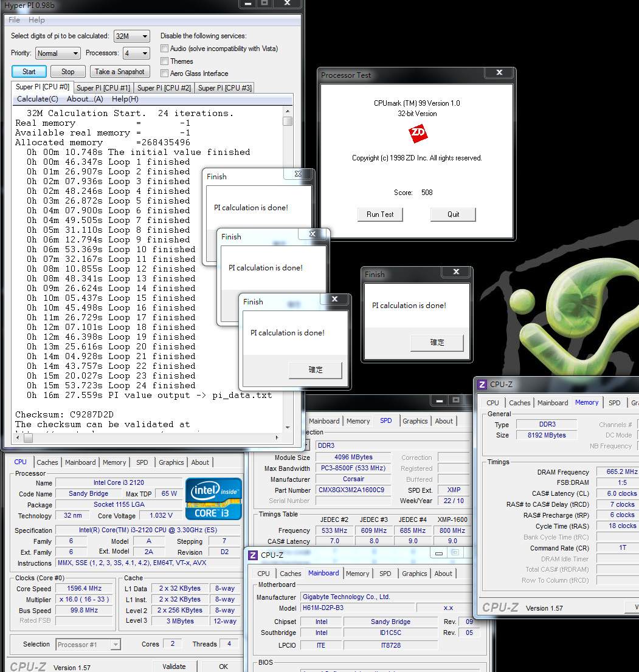Close the front Finish dialog over Hyper PI
This screenshot has width=639, height=672.
[335, 299]
